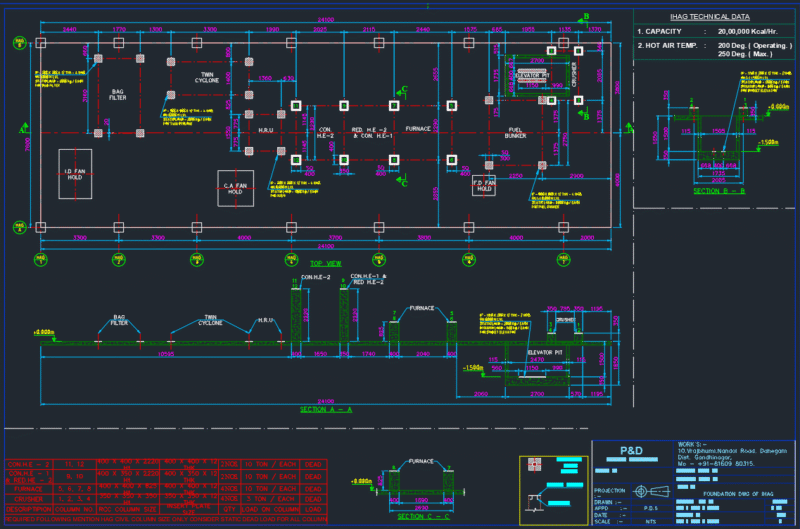Click the DESCRIPTION table header
Viewport: 800px width, 529px height.
pos(29,509)
